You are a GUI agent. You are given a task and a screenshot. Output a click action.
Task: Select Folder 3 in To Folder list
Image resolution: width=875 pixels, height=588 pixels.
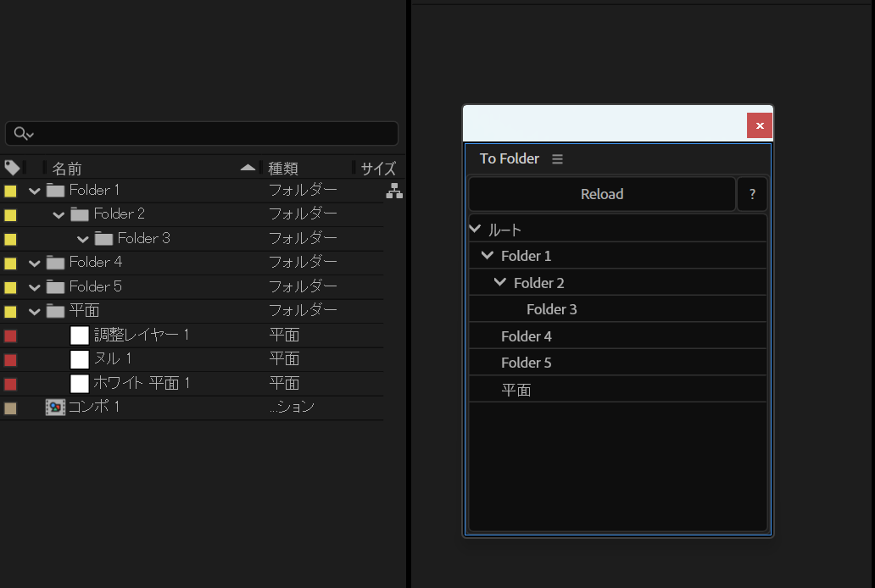click(x=551, y=309)
